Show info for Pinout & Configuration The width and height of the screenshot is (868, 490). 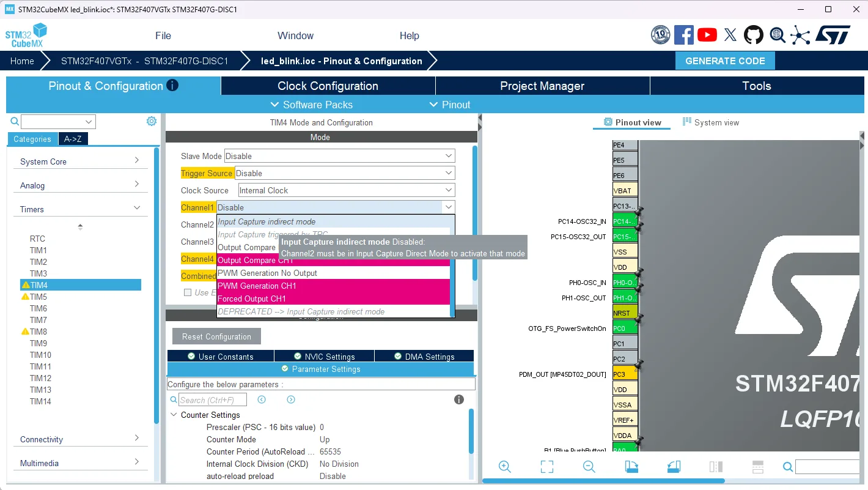[172, 85]
